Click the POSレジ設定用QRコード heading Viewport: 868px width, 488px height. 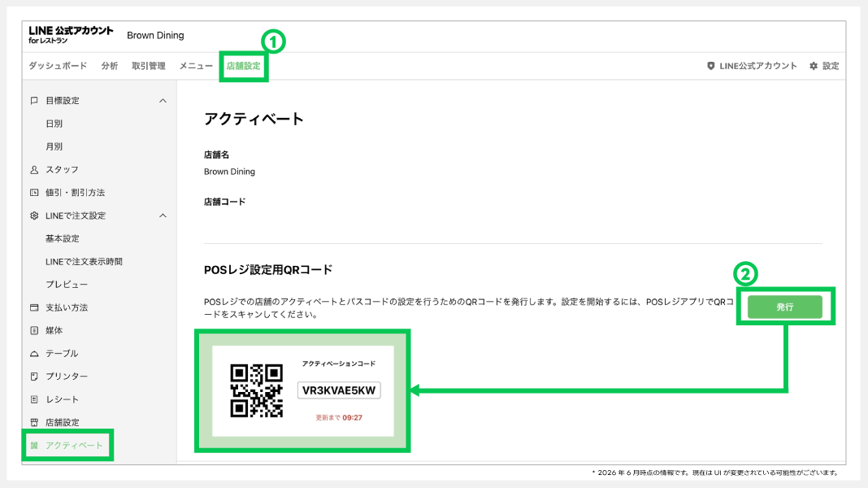[x=268, y=270]
